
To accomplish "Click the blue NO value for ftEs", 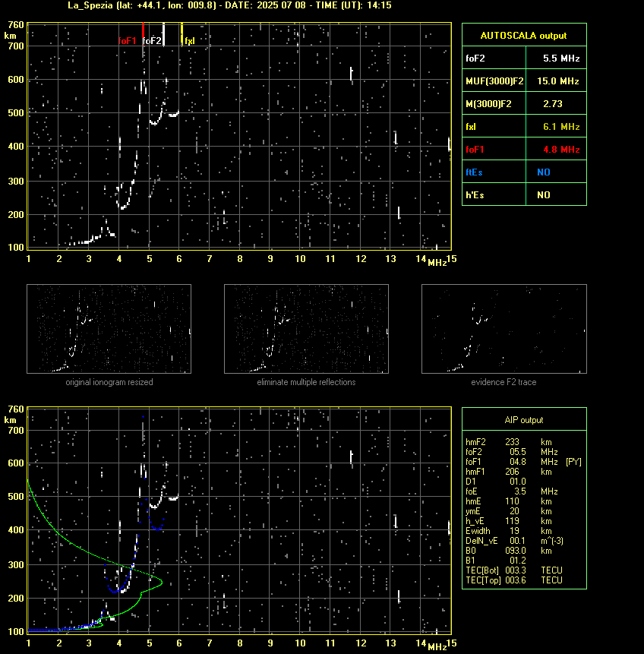I will 544,172.
